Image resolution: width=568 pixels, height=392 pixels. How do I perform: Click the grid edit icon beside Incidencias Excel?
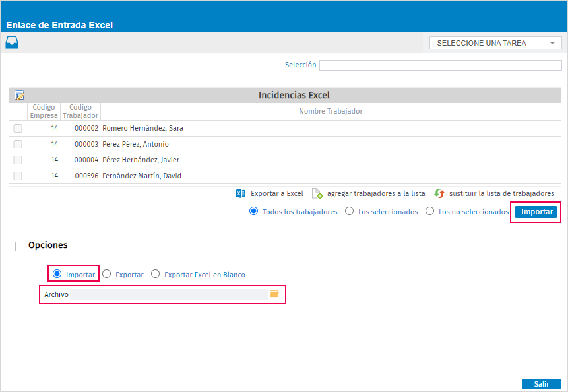pyautogui.click(x=19, y=95)
